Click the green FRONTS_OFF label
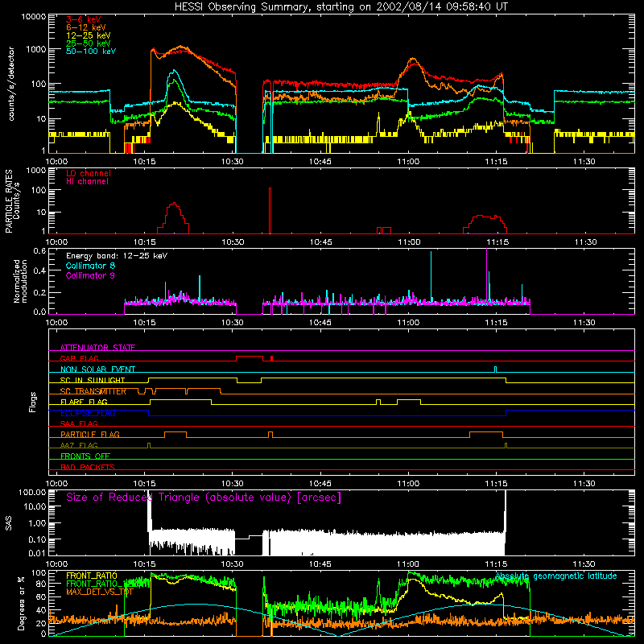The image size is (644, 644). 85,456
